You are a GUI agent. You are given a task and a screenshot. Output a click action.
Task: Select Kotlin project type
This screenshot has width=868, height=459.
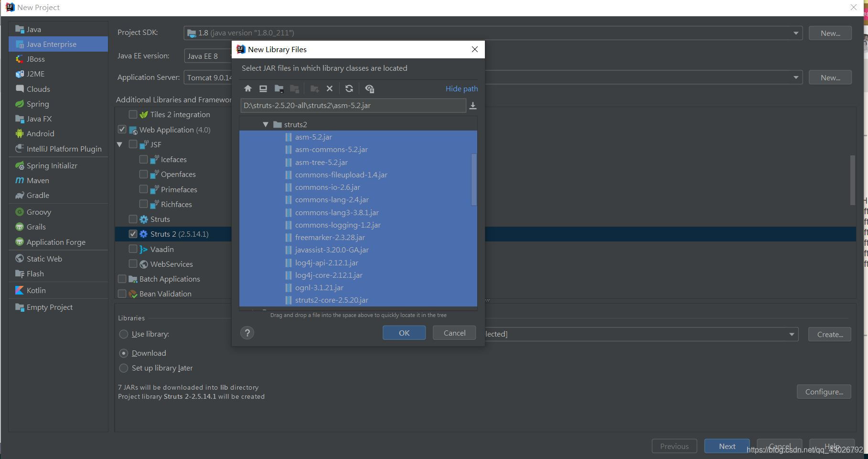pyautogui.click(x=58, y=290)
